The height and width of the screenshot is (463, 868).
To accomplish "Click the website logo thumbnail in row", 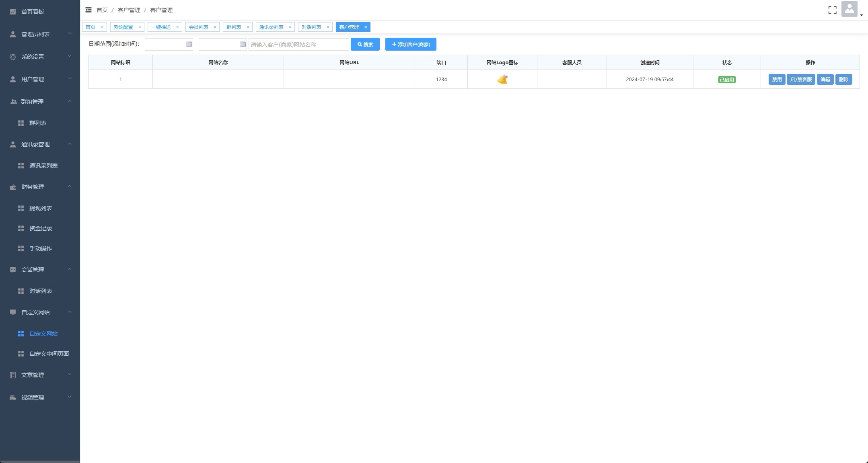I will coord(502,80).
